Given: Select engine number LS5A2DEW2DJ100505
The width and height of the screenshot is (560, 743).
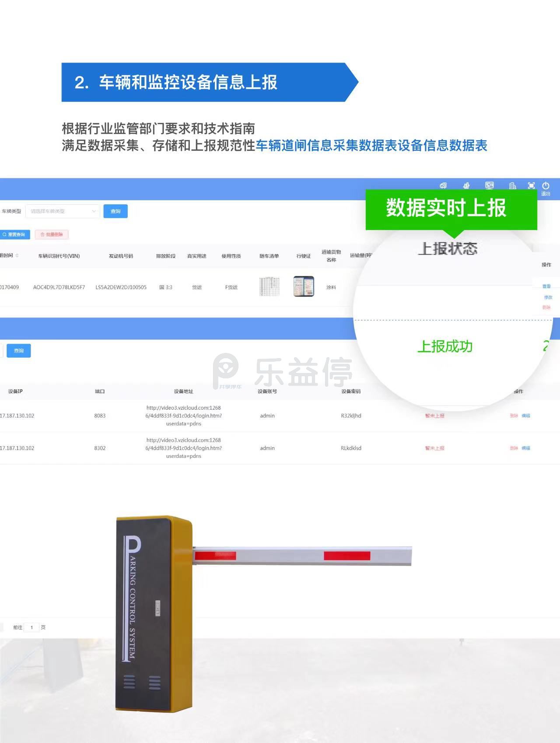Looking at the screenshot, I should pos(121,287).
